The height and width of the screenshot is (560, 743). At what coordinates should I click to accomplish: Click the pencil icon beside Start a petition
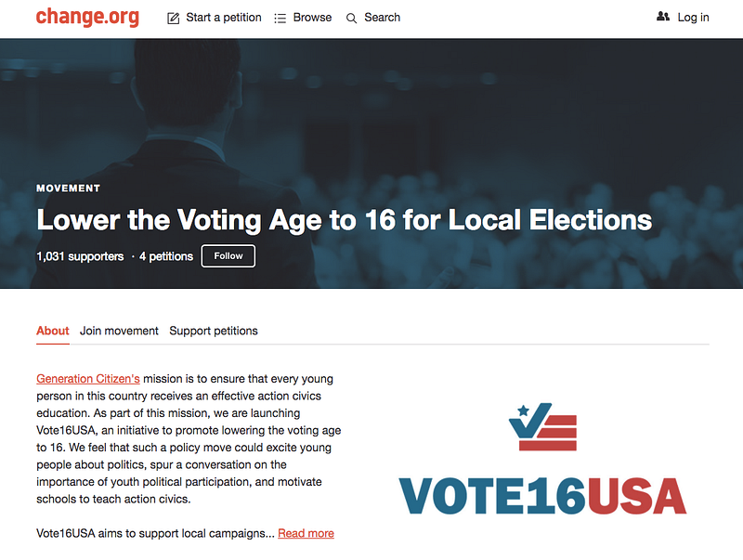tap(174, 18)
